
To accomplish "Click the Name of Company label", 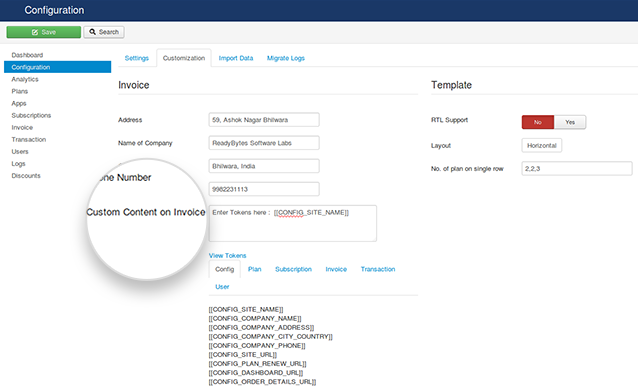I will pos(145,143).
